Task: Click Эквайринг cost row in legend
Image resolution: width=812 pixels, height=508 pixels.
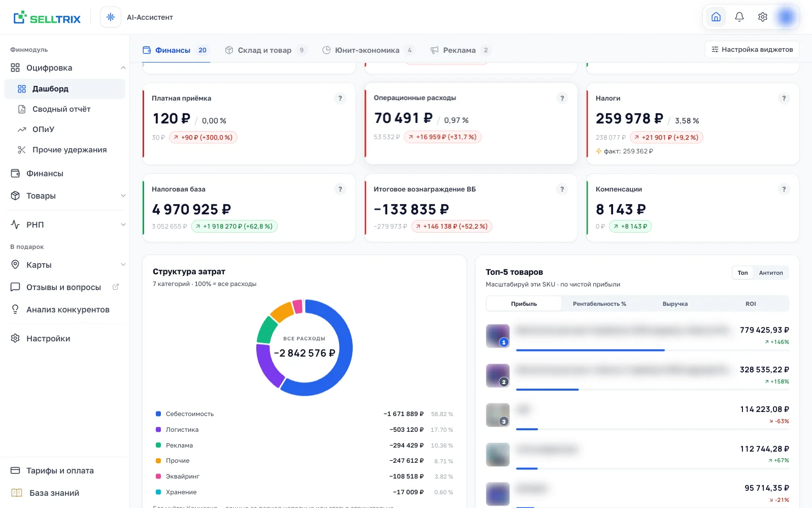Action: pos(304,477)
